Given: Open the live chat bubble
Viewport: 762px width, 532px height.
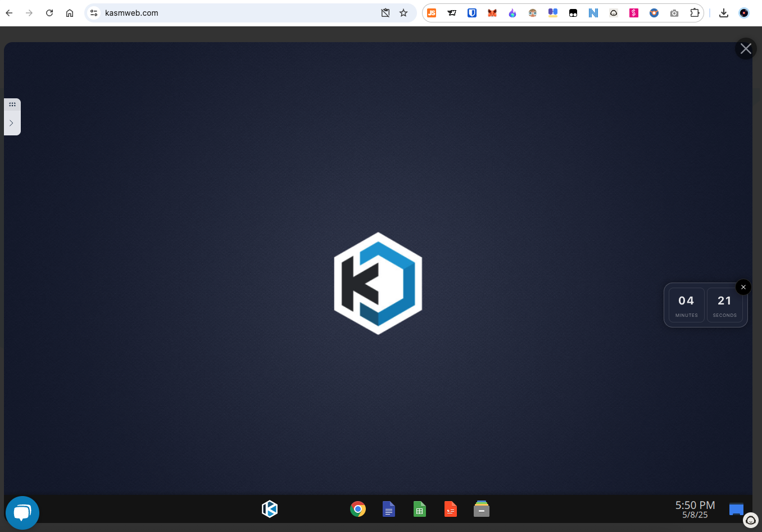Looking at the screenshot, I should click(x=22, y=512).
